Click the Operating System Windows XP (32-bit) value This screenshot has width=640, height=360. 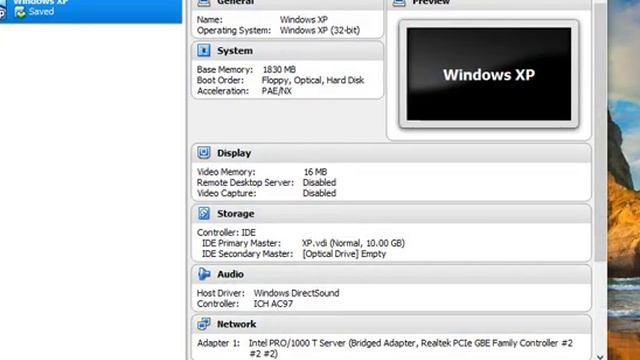pyautogui.click(x=320, y=30)
